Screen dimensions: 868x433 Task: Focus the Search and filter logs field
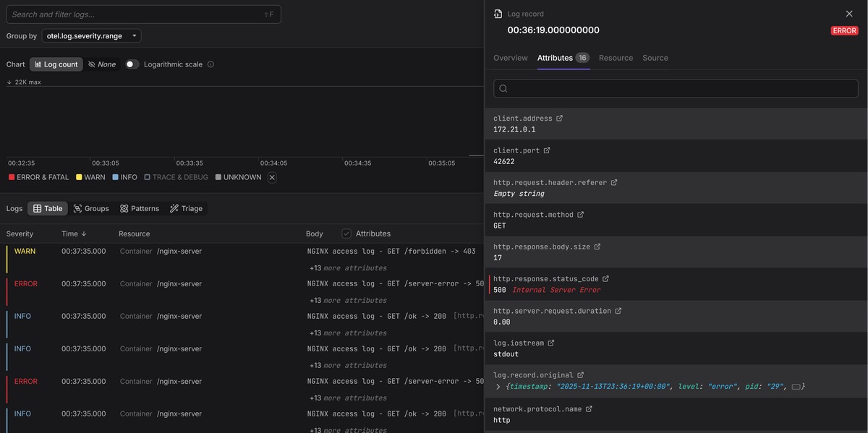(x=143, y=14)
